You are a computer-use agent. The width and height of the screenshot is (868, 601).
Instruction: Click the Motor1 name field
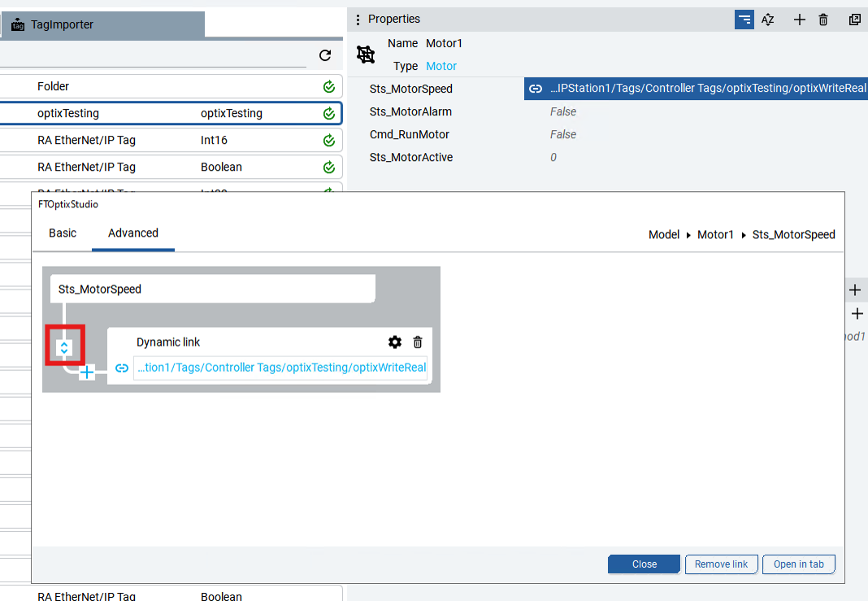point(444,43)
